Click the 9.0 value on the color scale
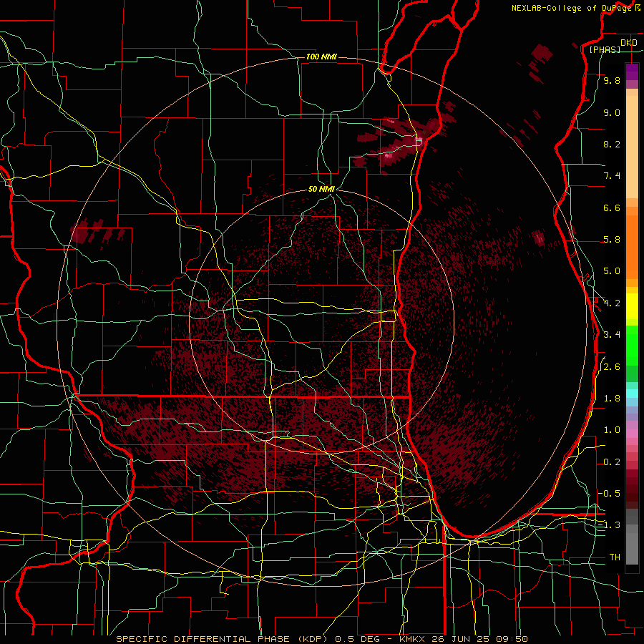The height and width of the screenshot is (644, 644). pyautogui.click(x=612, y=112)
